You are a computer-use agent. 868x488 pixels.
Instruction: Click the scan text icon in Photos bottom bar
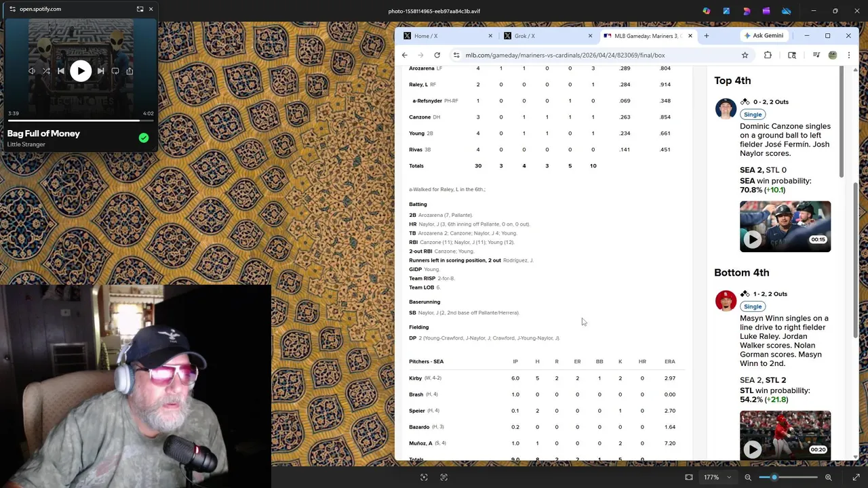[444, 477]
